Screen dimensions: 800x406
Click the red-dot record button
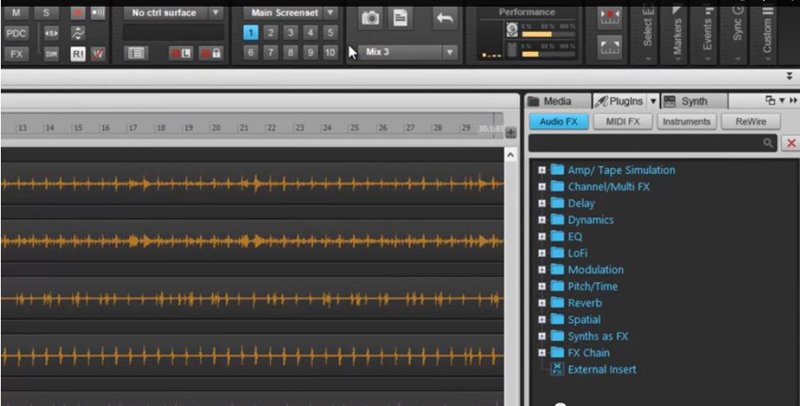click(78, 13)
